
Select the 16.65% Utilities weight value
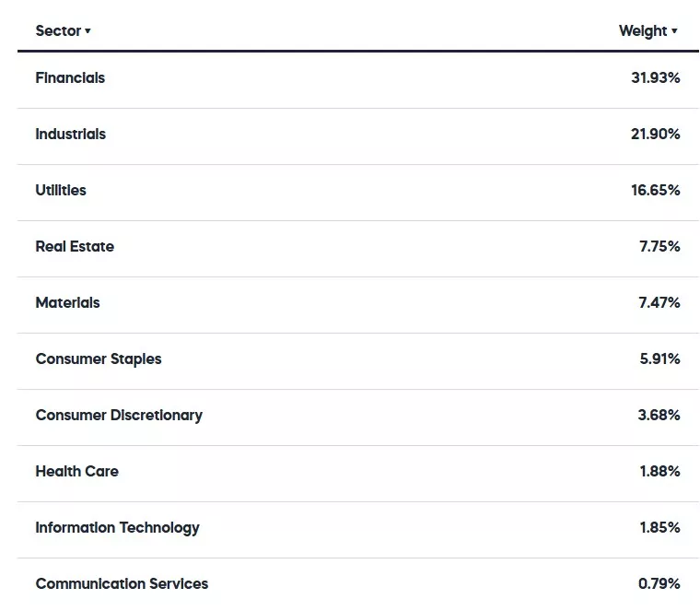coord(655,190)
